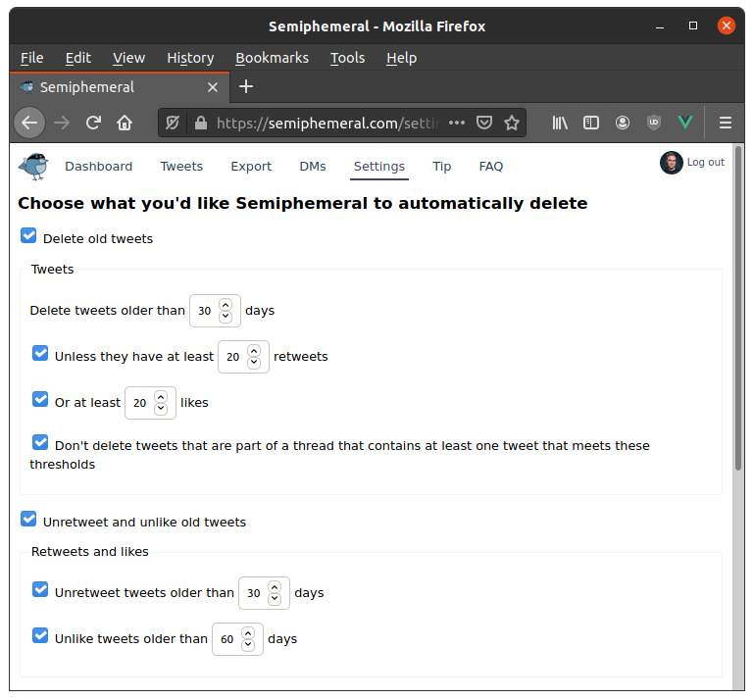754x700 pixels.
Task: Uncheck the Delete old tweets checkbox
Action: coord(28,236)
